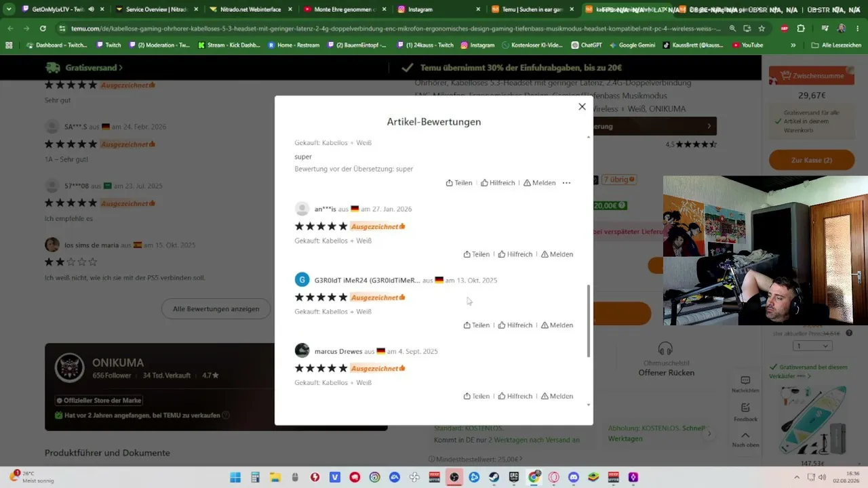868x488 pixels.
Task: Click the zoom magnifier icon in the address bar
Action: pyautogui.click(x=732, y=28)
